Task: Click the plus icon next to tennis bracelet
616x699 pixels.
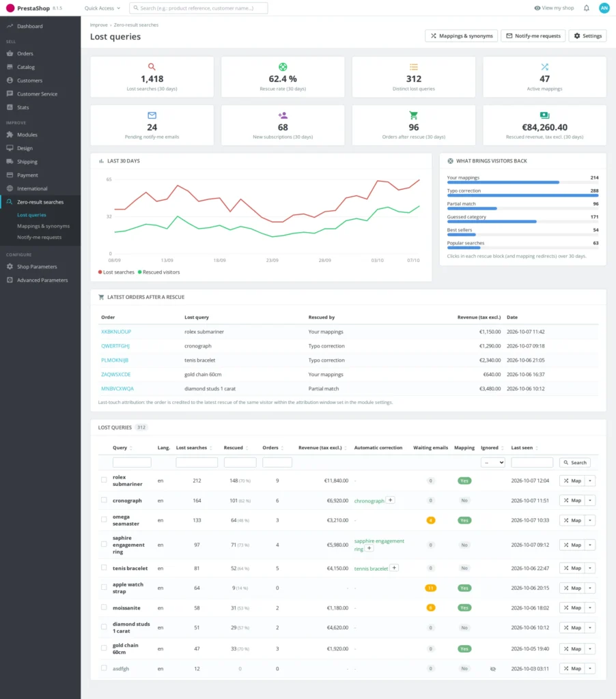Action: pos(394,567)
